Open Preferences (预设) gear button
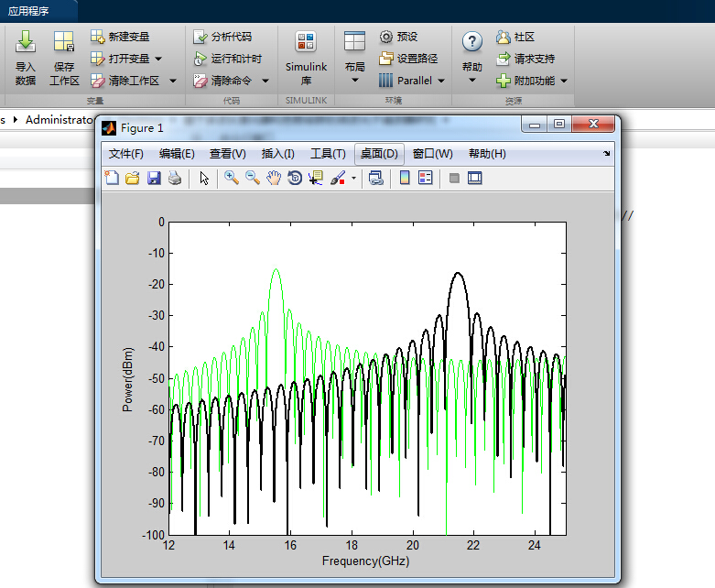Screen dimensions: 715x588 [398, 37]
